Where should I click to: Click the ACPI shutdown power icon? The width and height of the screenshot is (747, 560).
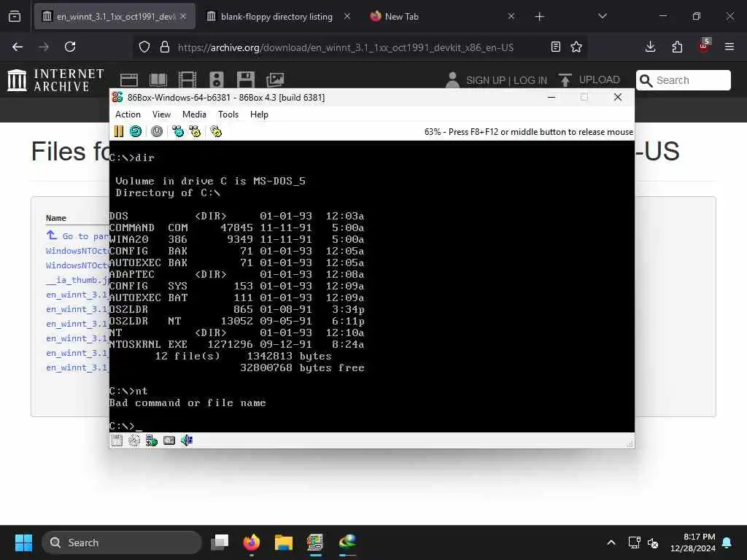tap(157, 131)
